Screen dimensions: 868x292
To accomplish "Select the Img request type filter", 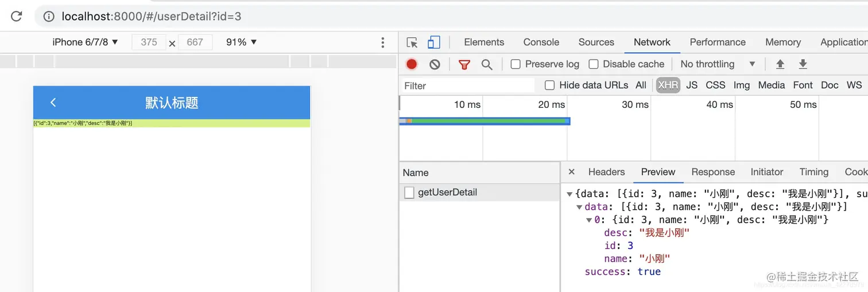I will (741, 85).
